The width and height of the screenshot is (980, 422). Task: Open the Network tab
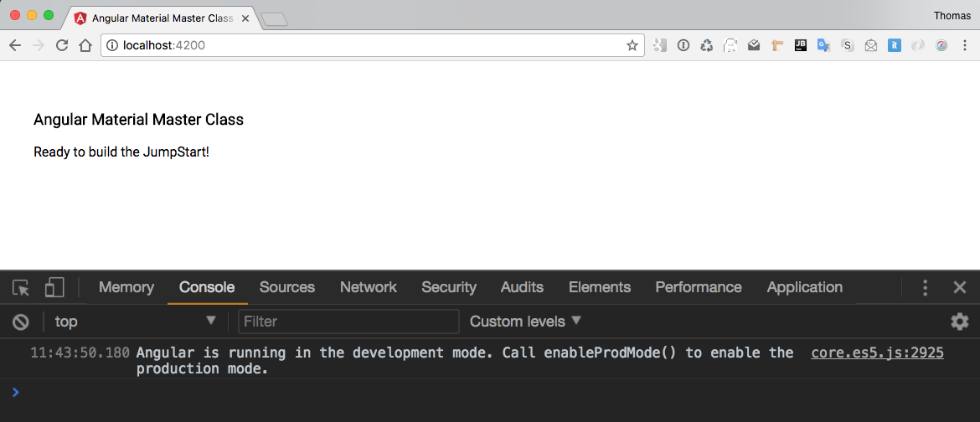tap(368, 287)
